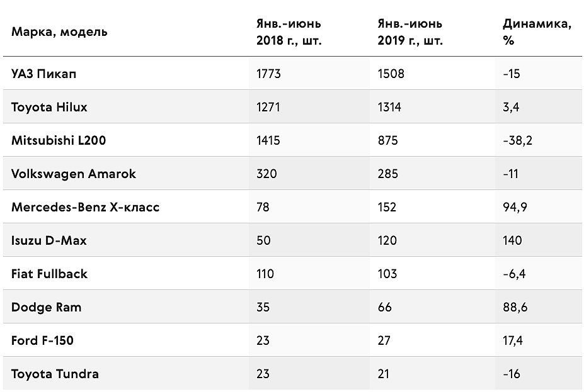Click the Volkswagen Amarok model name
The width and height of the screenshot is (584, 392).
(74, 174)
